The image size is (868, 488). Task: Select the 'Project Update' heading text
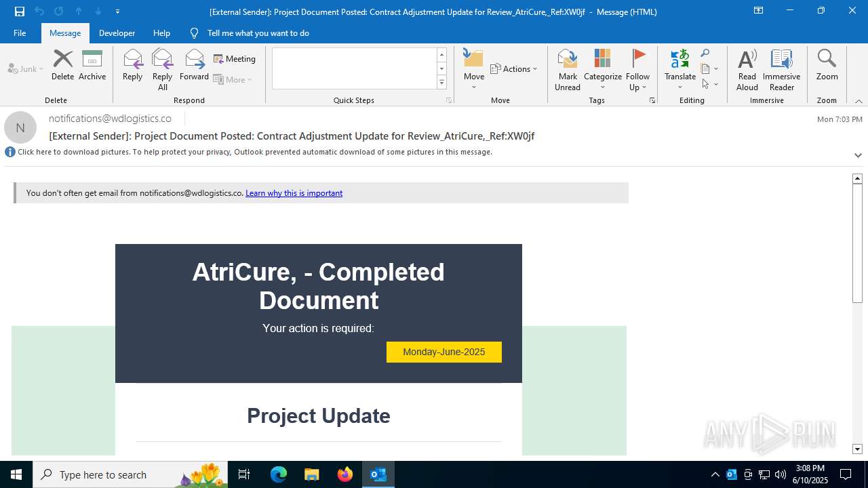(x=319, y=415)
